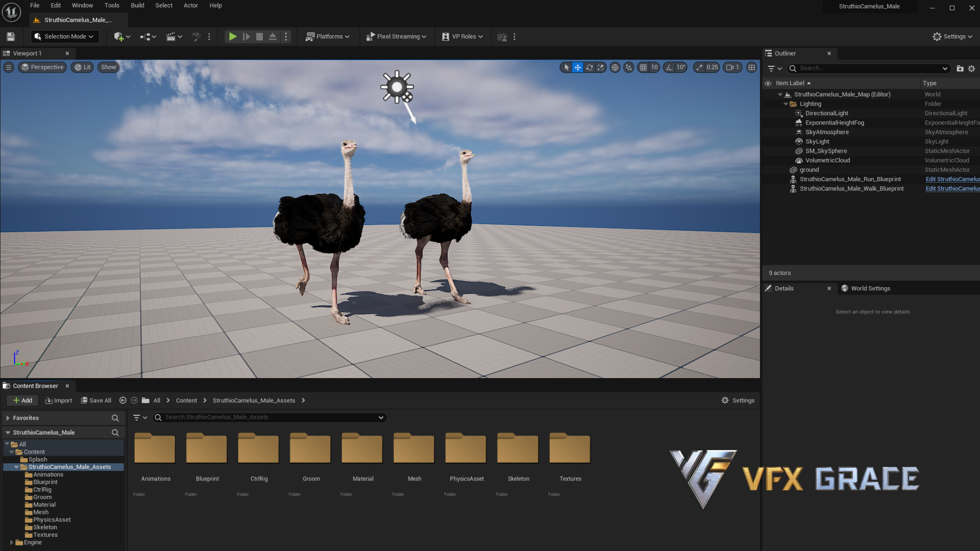Click the Stop playback button

point(259,37)
